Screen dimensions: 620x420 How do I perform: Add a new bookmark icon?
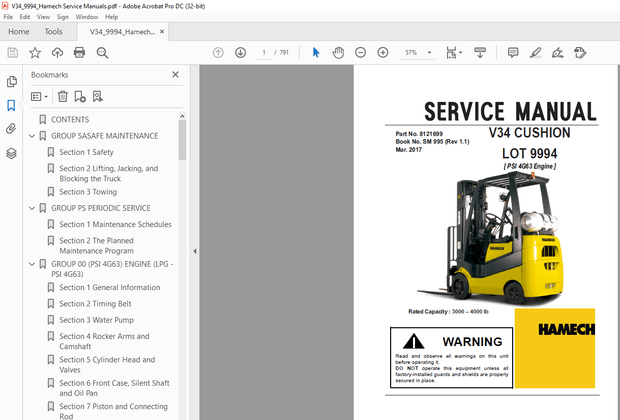click(x=80, y=96)
